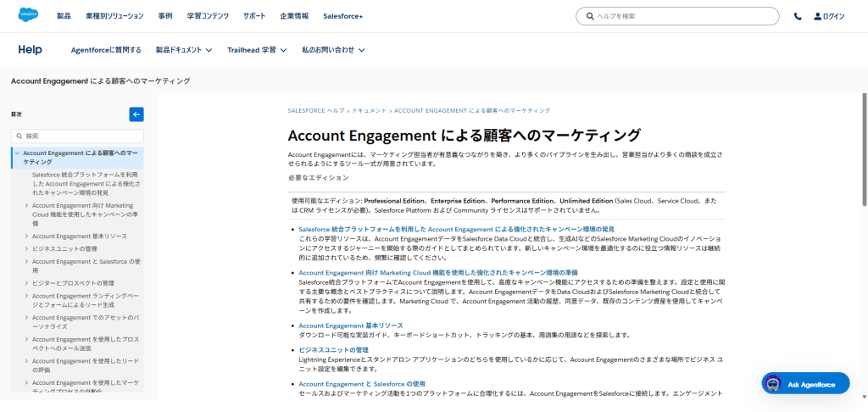Collapse the Account Engagement による顧客へのマーケティング tree node
The height and width of the screenshot is (412, 868).
(x=18, y=153)
